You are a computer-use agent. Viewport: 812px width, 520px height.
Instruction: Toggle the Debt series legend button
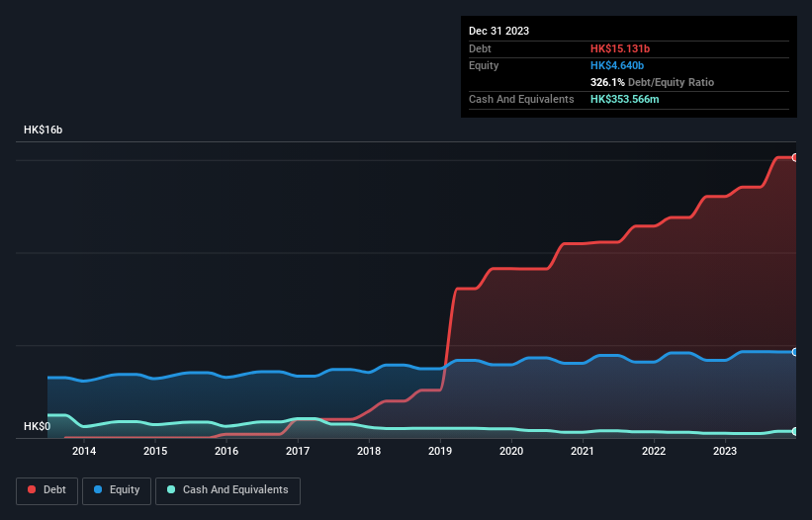click(x=46, y=490)
